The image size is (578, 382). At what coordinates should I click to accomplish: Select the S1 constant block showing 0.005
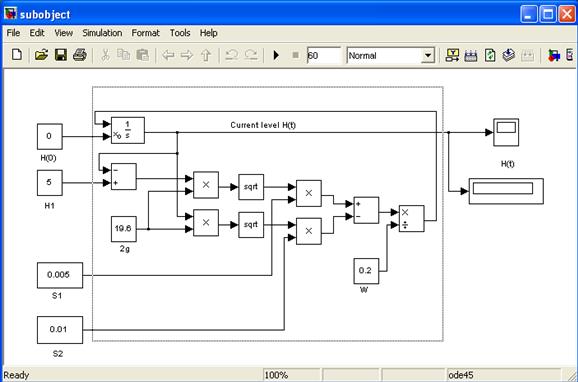(x=60, y=275)
